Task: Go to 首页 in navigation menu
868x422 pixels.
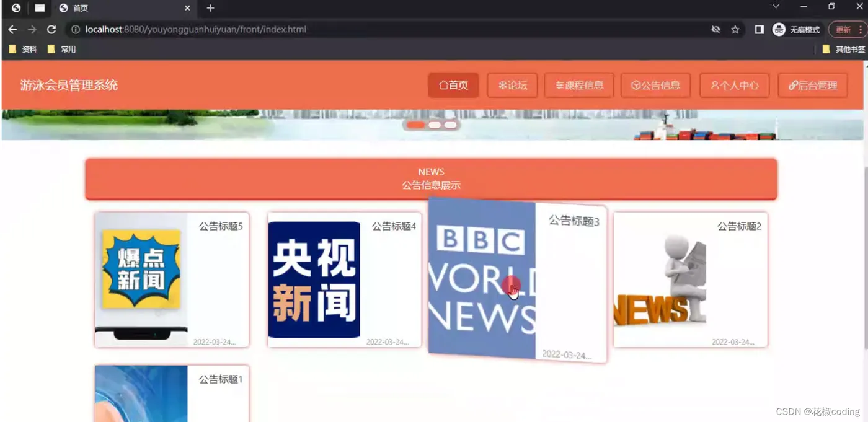Action: pos(453,86)
